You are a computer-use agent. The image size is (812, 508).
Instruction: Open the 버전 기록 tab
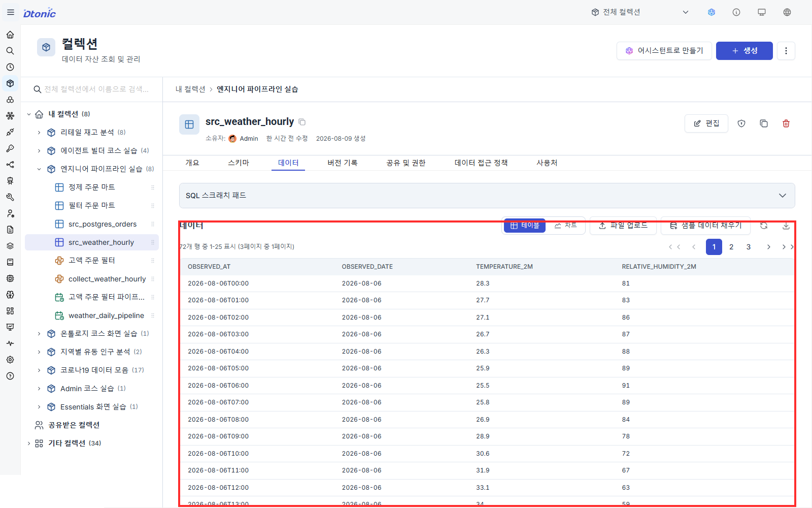point(343,163)
